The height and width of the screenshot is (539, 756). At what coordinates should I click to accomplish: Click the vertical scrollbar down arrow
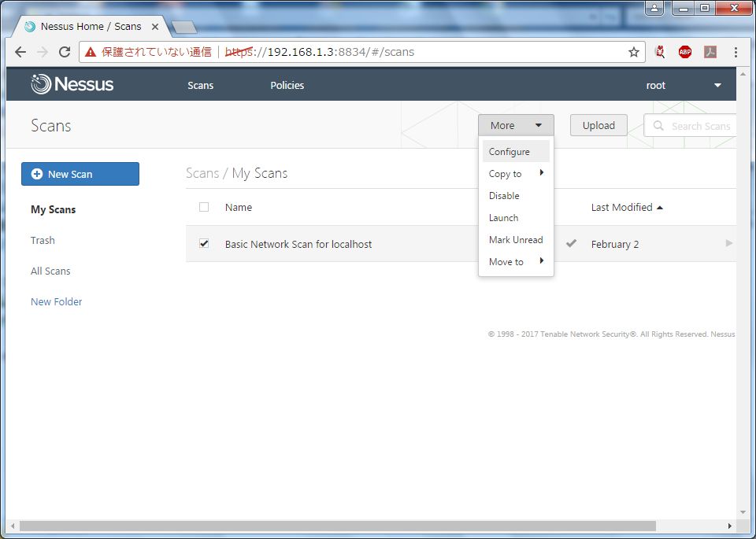[743, 512]
